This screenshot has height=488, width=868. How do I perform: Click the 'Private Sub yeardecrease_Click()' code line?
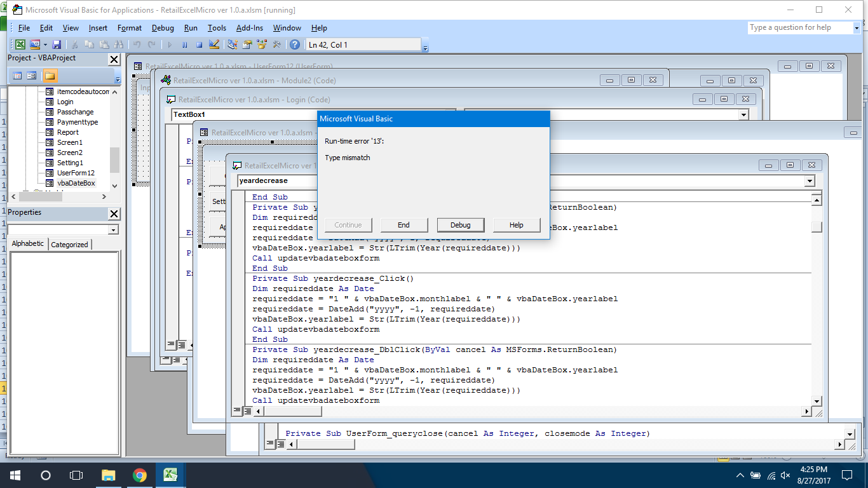click(333, 278)
